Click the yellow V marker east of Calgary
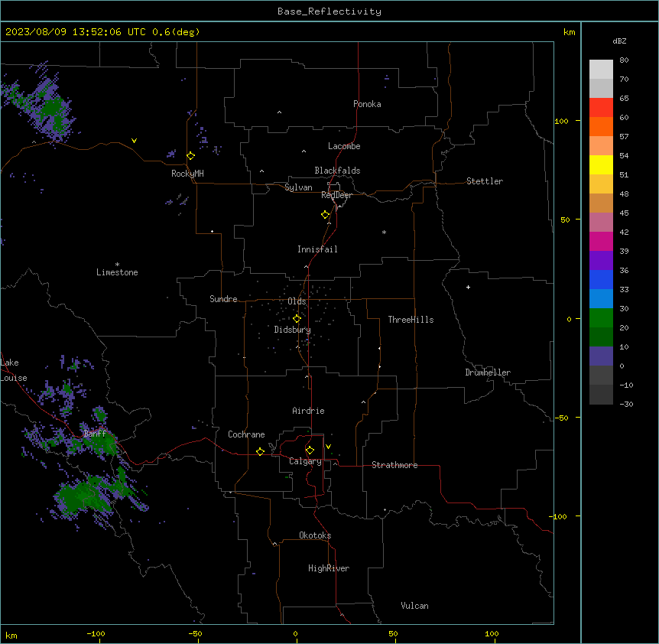The image size is (659, 644). (x=328, y=447)
